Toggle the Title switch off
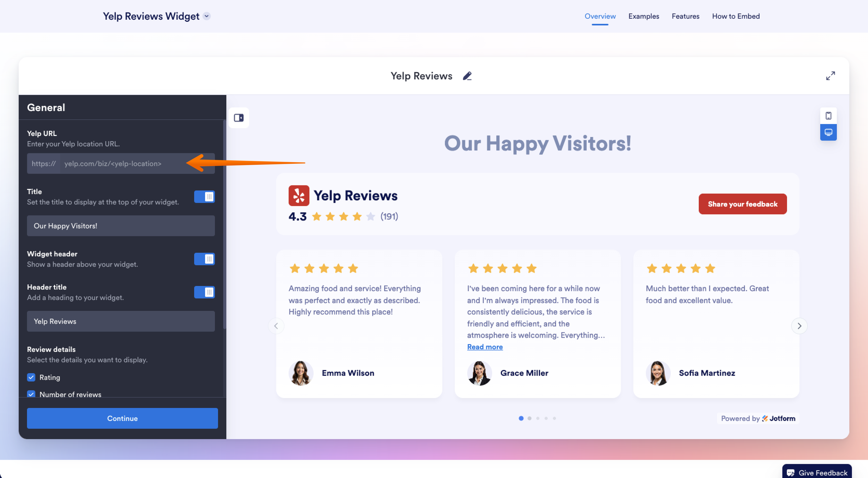The height and width of the screenshot is (478, 868). point(204,197)
